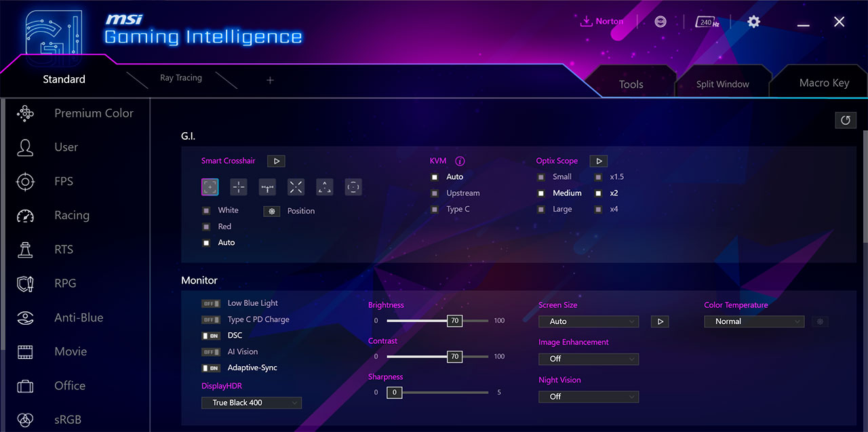Pick the T-shaped dotted crosshair style
This screenshot has height=432, width=868.
pos(267,186)
